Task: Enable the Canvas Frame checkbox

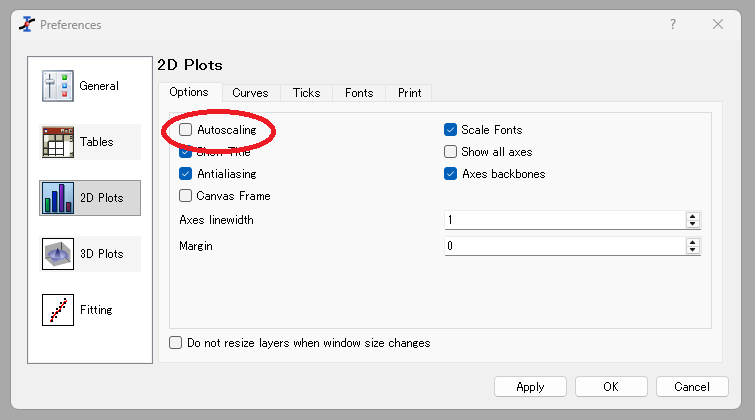Action: (186, 196)
